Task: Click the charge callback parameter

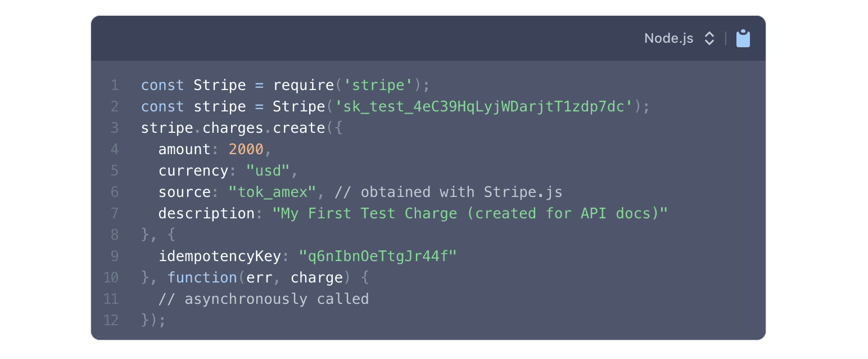Action: coord(317,278)
